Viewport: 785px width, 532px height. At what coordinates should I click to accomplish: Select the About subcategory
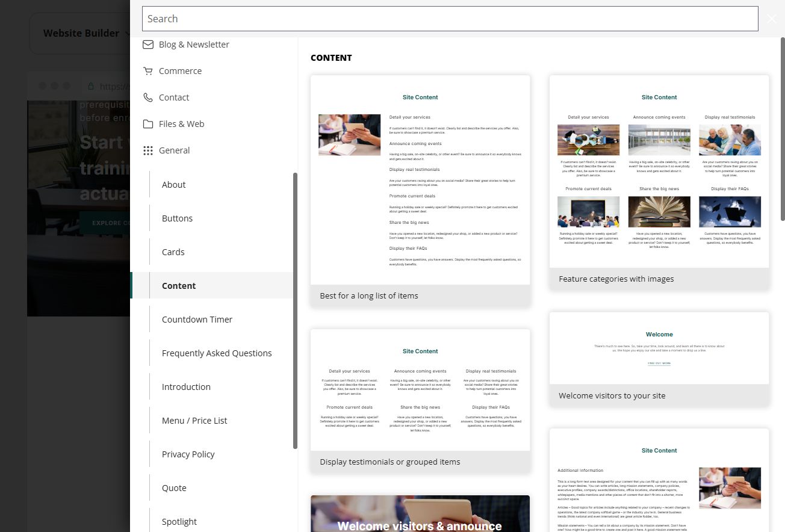[211, 185]
